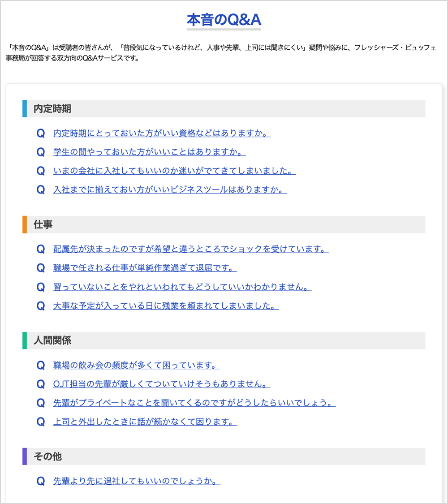Click the 本音のQ&A page title
The height and width of the screenshot is (504, 448).
224,20
